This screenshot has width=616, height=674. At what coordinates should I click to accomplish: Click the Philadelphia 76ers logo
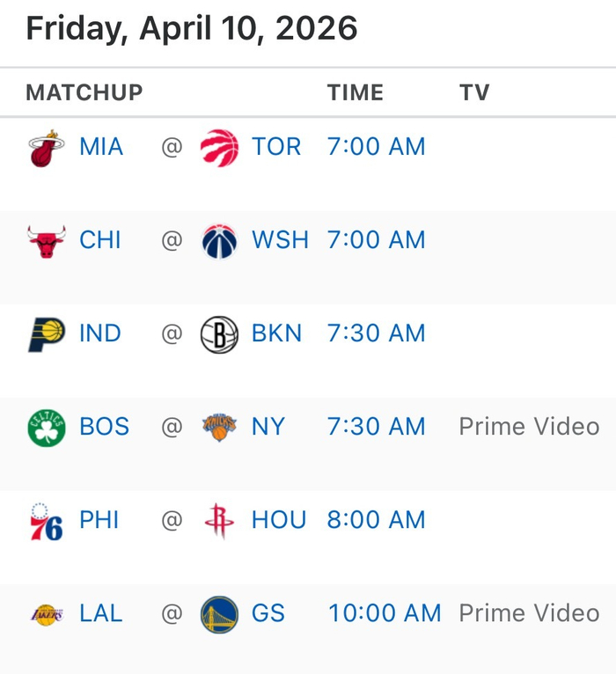click(x=46, y=521)
